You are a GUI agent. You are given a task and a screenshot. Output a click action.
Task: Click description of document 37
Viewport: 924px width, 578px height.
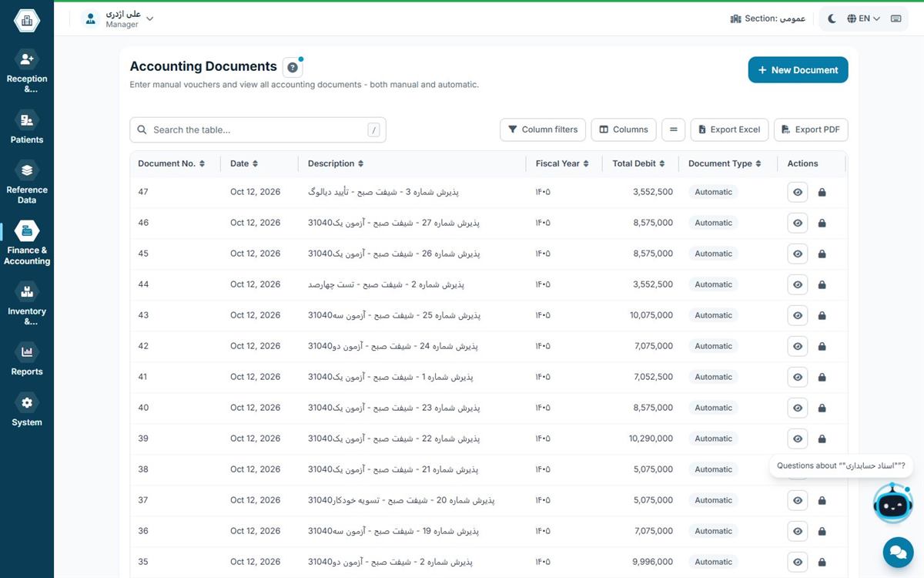[x=401, y=501]
